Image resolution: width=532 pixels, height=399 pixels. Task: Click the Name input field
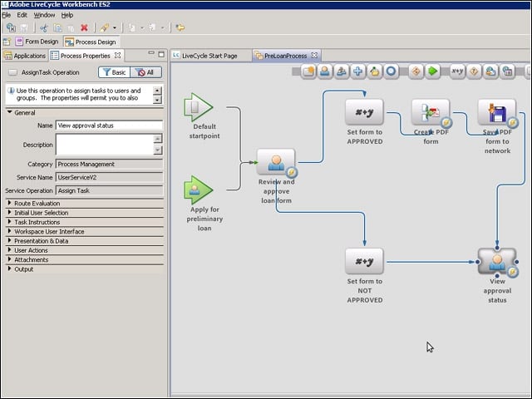click(109, 126)
